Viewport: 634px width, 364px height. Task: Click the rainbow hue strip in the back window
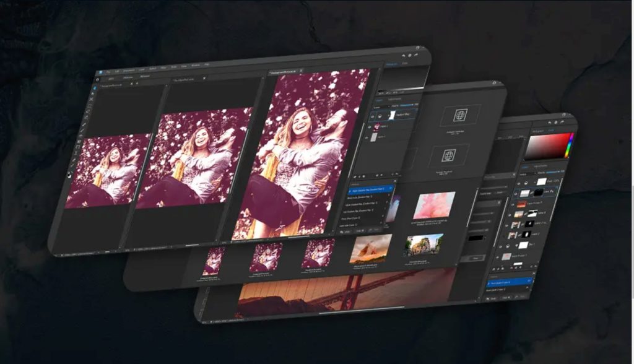click(x=570, y=145)
